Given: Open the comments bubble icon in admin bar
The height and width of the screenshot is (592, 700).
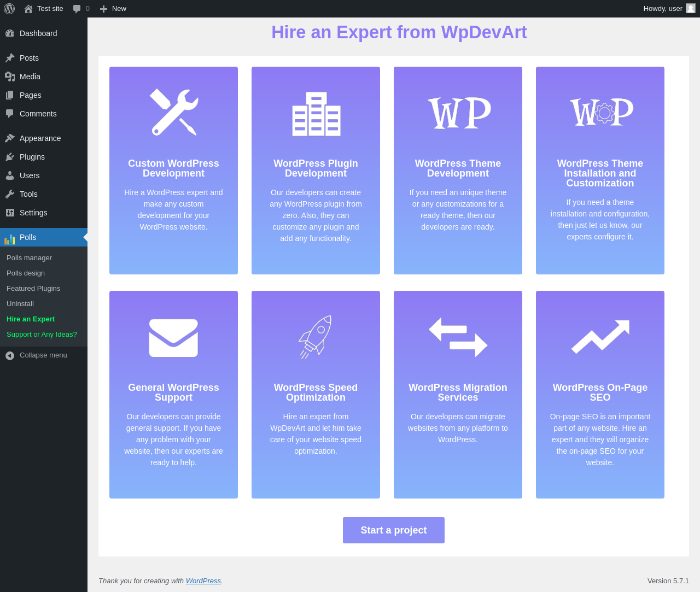Looking at the screenshot, I should pos(77,9).
